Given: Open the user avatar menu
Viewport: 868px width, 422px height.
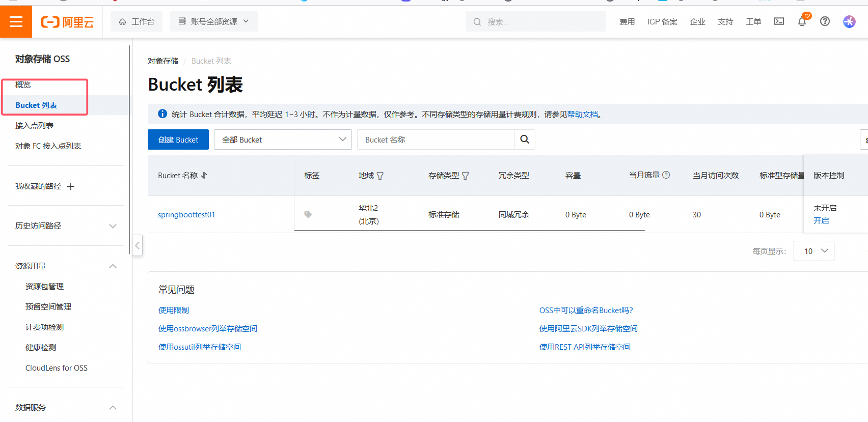Looking at the screenshot, I should click(x=849, y=21).
